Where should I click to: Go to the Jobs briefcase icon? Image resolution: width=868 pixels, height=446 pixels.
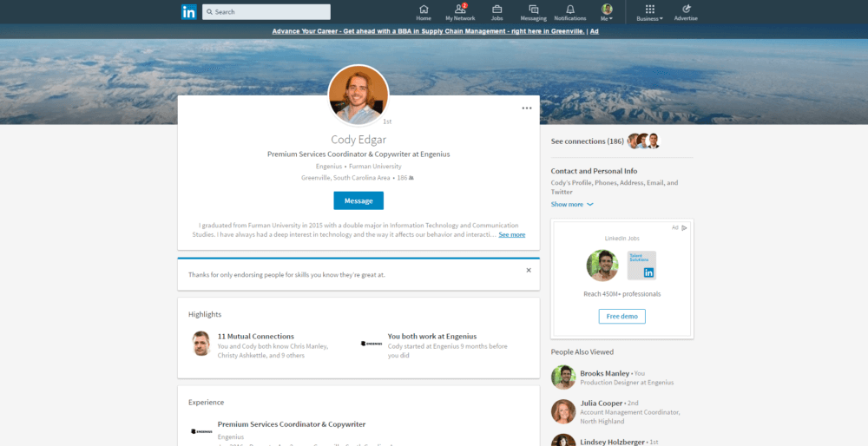coord(497,12)
